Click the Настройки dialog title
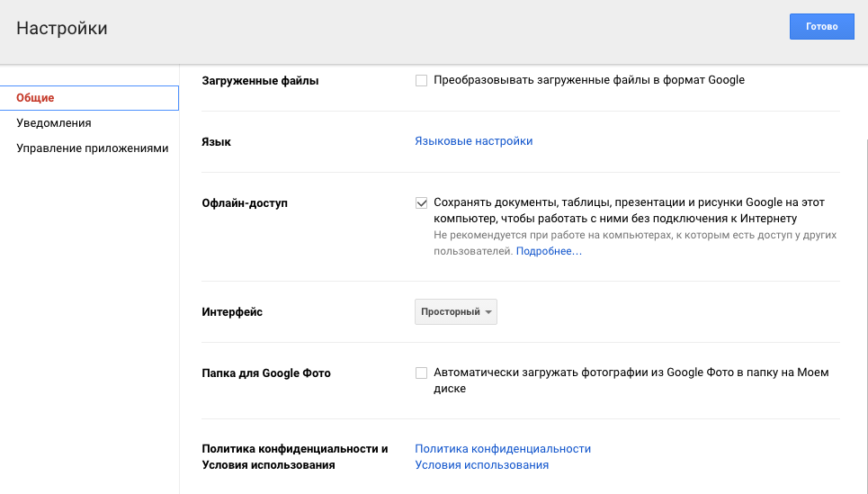 62,29
